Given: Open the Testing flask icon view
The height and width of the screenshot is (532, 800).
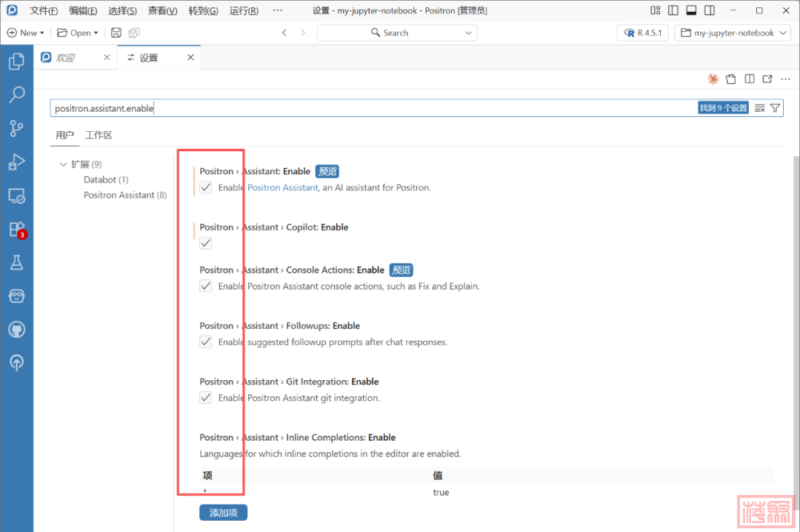Looking at the screenshot, I should 16,262.
